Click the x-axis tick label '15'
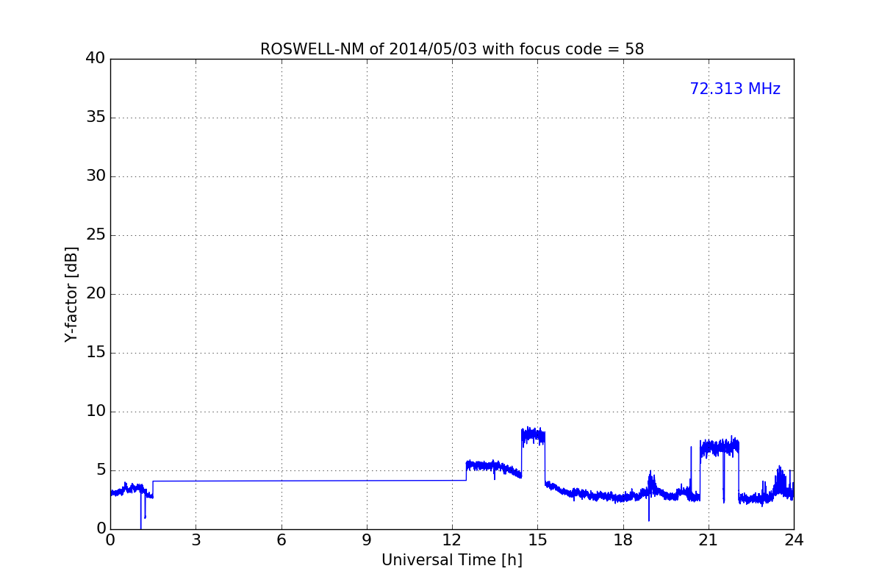The image size is (882, 588). point(537,540)
